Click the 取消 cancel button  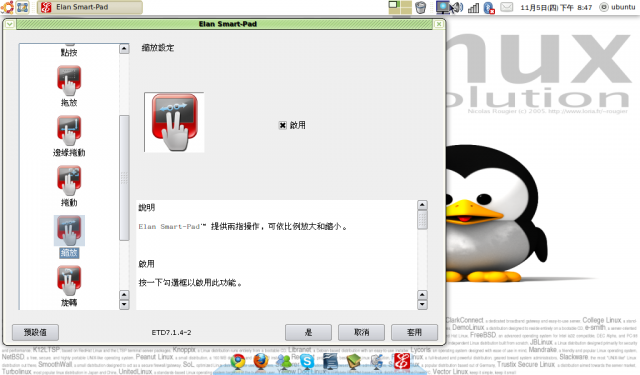click(361, 332)
